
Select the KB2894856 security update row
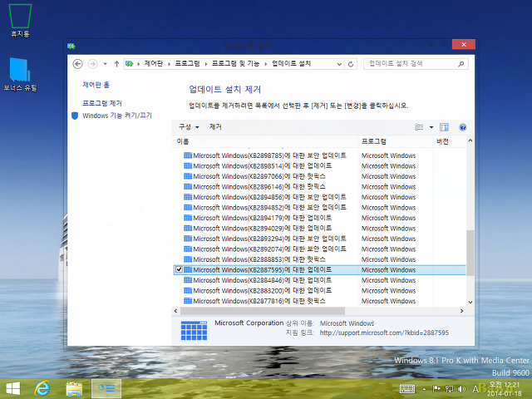pos(319,197)
